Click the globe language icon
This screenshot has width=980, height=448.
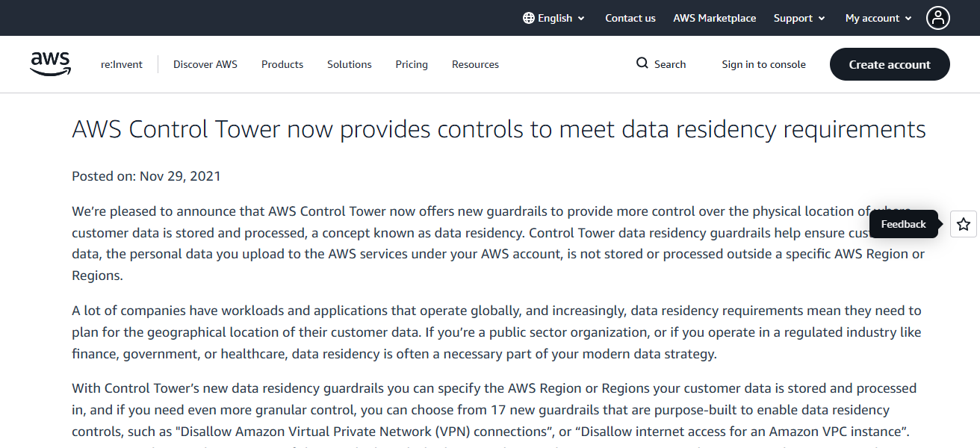click(x=528, y=17)
